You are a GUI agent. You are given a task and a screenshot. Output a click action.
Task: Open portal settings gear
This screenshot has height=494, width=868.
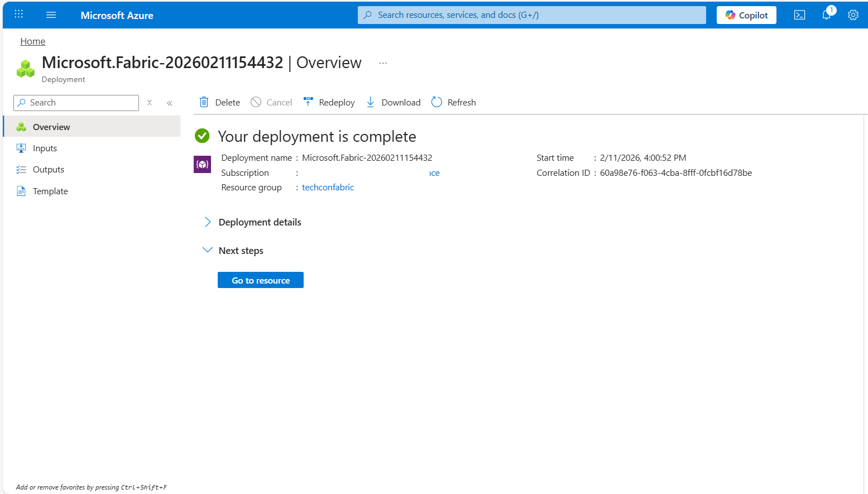(853, 15)
